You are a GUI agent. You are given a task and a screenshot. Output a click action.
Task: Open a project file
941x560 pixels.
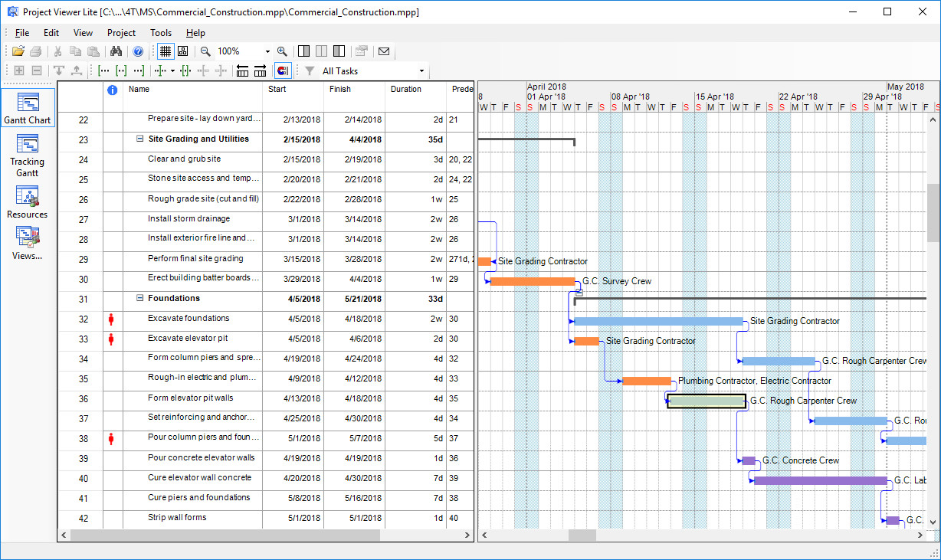pyautogui.click(x=18, y=51)
